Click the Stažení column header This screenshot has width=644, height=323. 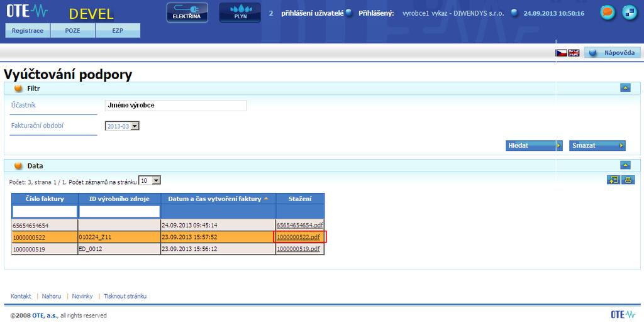point(300,199)
